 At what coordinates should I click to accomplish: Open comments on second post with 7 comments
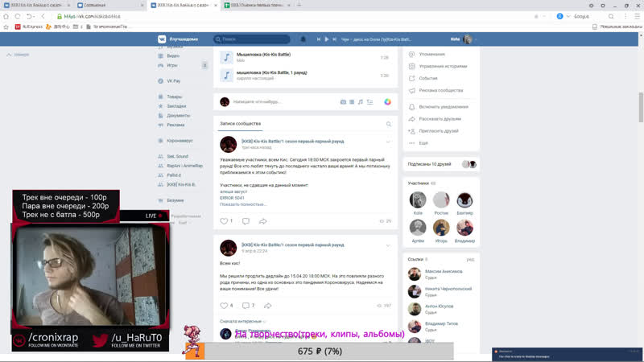(248, 306)
